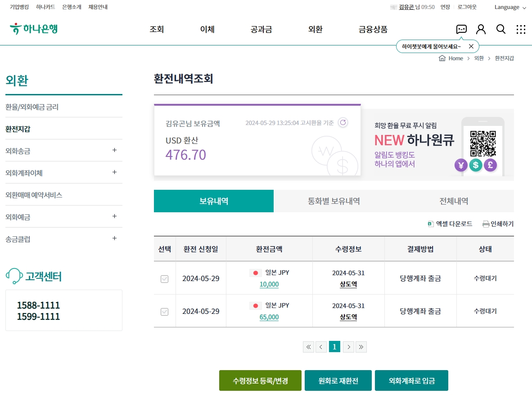Click the Home breadcrumb house icon
532x398 pixels.
click(x=442, y=58)
